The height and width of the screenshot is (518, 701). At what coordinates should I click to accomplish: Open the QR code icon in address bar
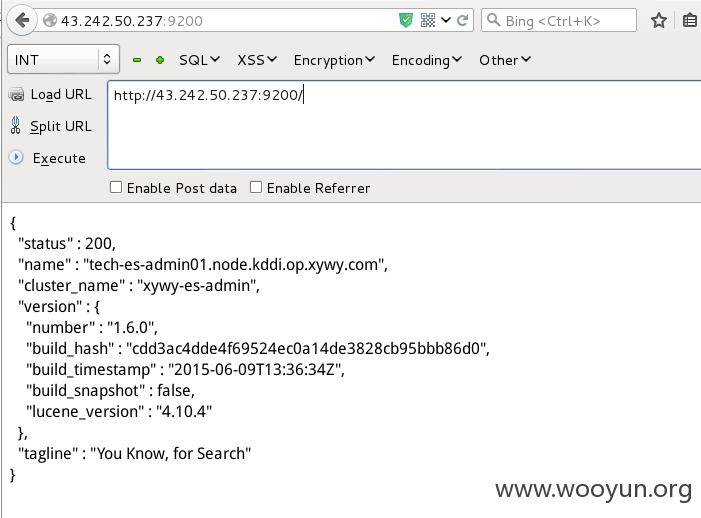[x=428, y=20]
